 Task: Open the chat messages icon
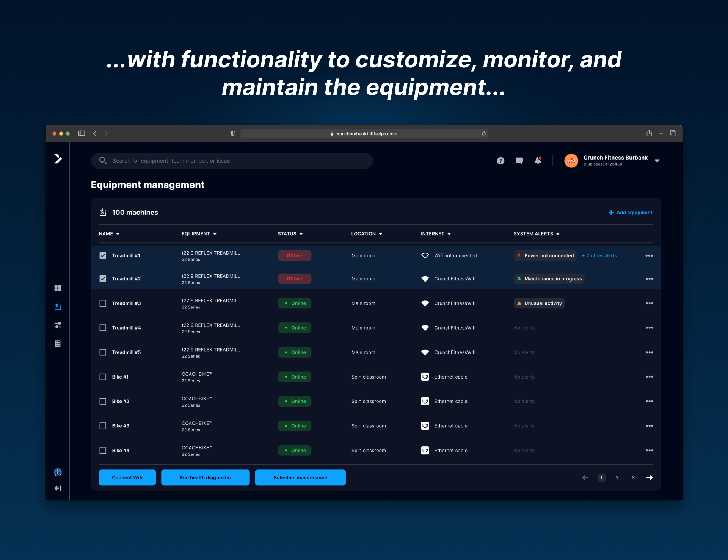tap(519, 161)
